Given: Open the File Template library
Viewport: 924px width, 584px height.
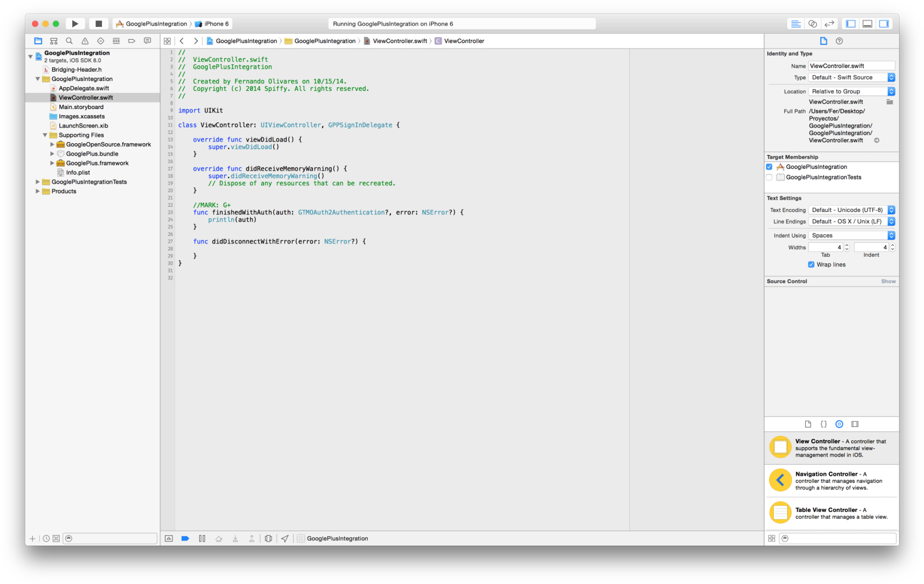Looking at the screenshot, I should click(x=808, y=424).
